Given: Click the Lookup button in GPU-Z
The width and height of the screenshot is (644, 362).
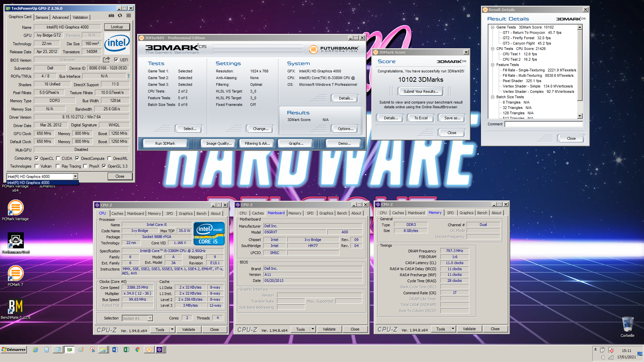Looking at the screenshot, I should click(x=117, y=27).
